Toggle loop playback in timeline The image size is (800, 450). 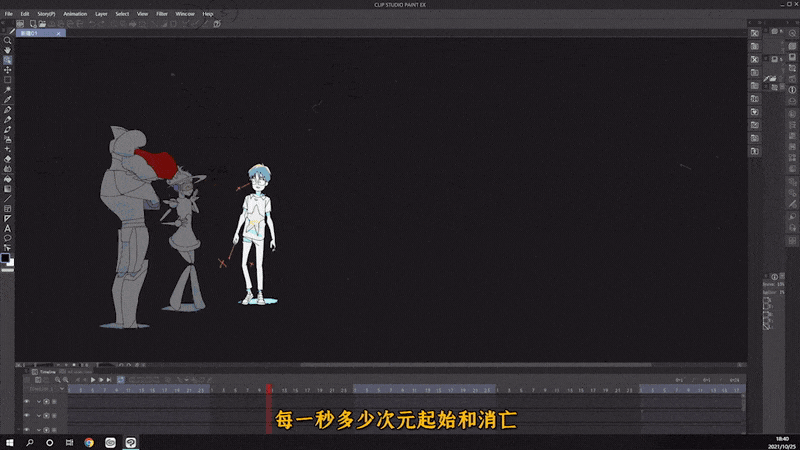120,380
